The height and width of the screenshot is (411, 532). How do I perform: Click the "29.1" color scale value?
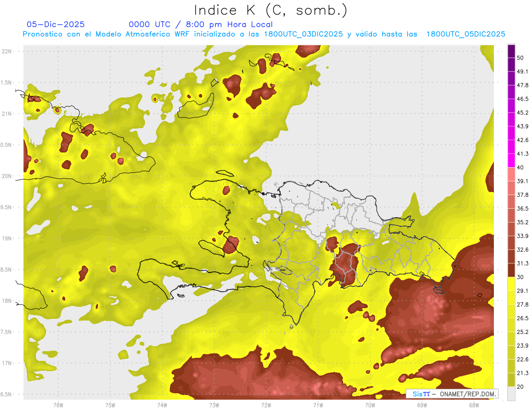click(522, 291)
